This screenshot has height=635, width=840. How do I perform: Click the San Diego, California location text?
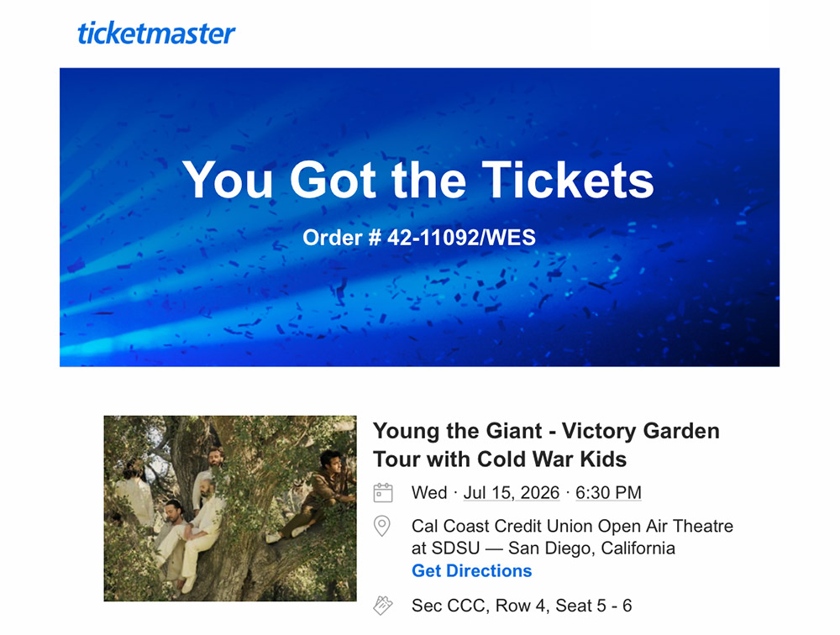point(591,548)
